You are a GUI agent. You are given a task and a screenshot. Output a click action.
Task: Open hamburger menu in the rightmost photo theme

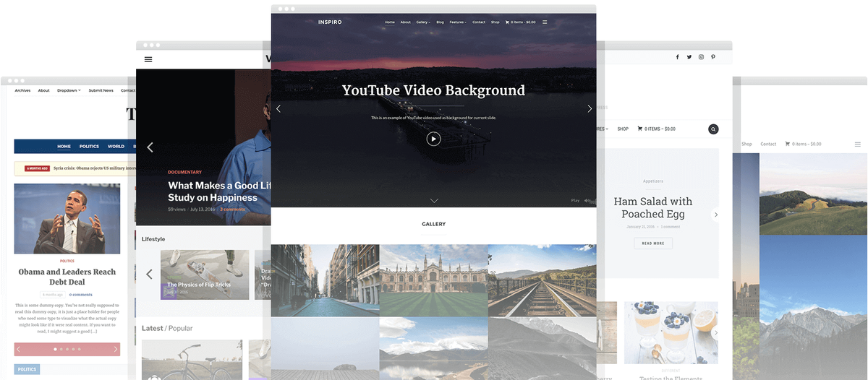(859, 144)
